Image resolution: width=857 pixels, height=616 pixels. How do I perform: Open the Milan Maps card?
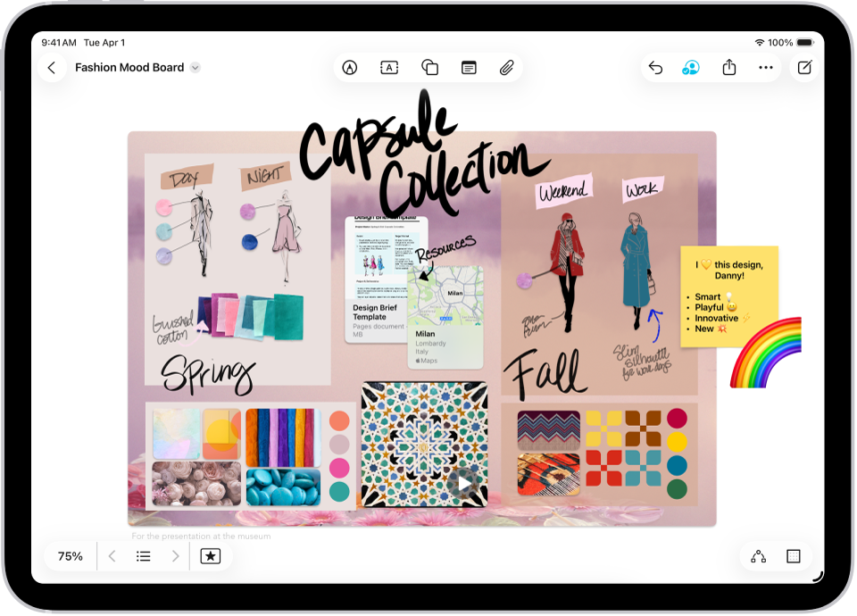[x=445, y=317]
